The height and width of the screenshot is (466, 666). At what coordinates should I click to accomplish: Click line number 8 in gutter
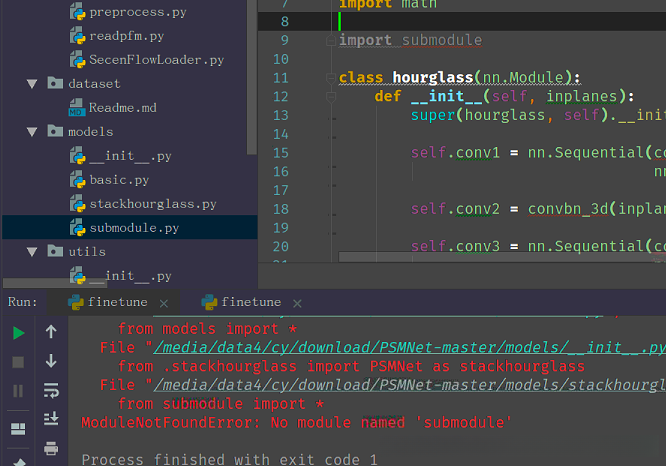284,21
